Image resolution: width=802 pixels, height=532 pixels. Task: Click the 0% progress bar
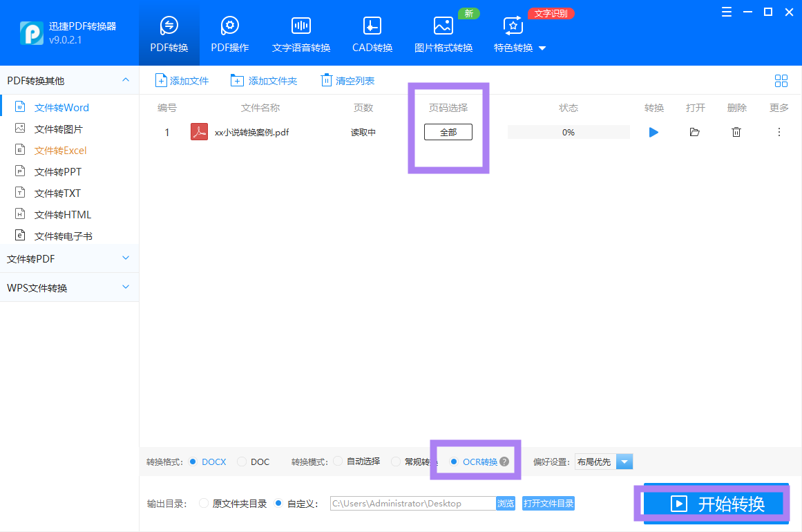(569, 132)
